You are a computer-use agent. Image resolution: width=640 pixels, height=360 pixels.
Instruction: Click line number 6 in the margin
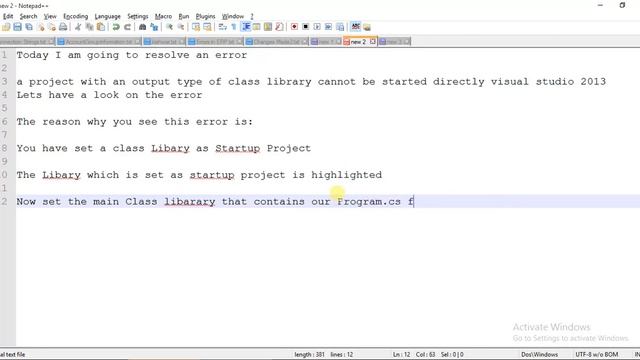click(4, 122)
